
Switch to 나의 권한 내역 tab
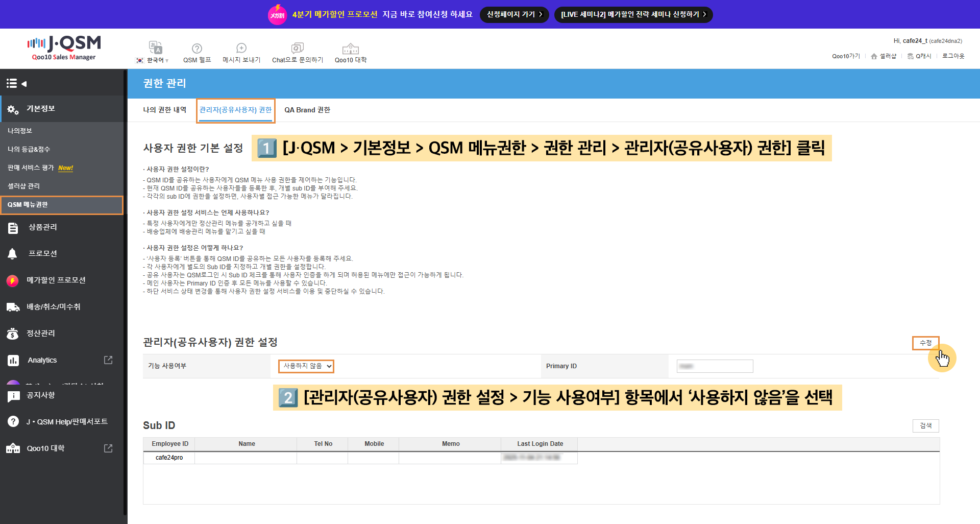pos(165,110)
